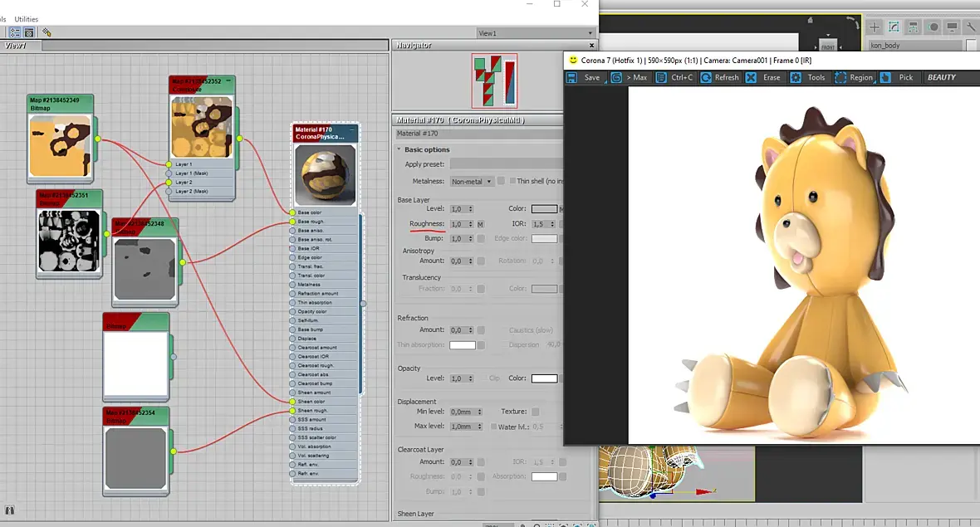Toggle the Refraction Amount map checkbox
980x527 pixels.
(x=481, y=329)
